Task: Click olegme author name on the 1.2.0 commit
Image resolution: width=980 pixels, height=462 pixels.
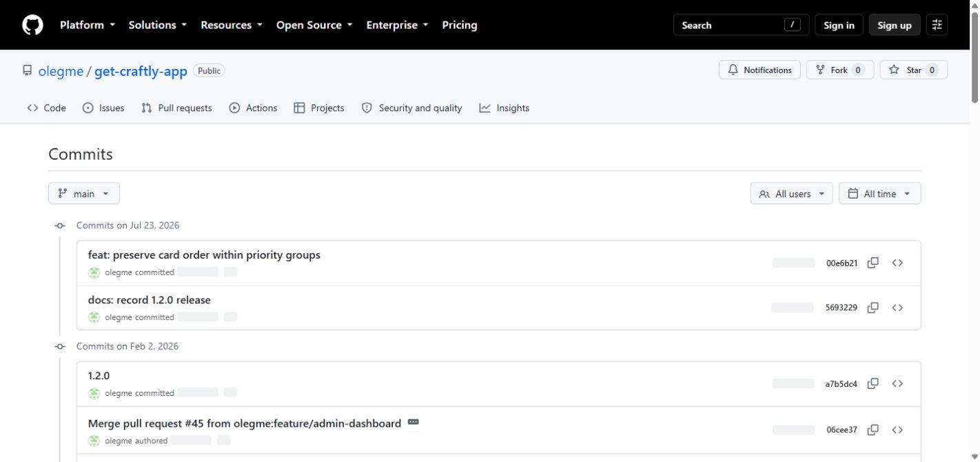Action: 119,393
